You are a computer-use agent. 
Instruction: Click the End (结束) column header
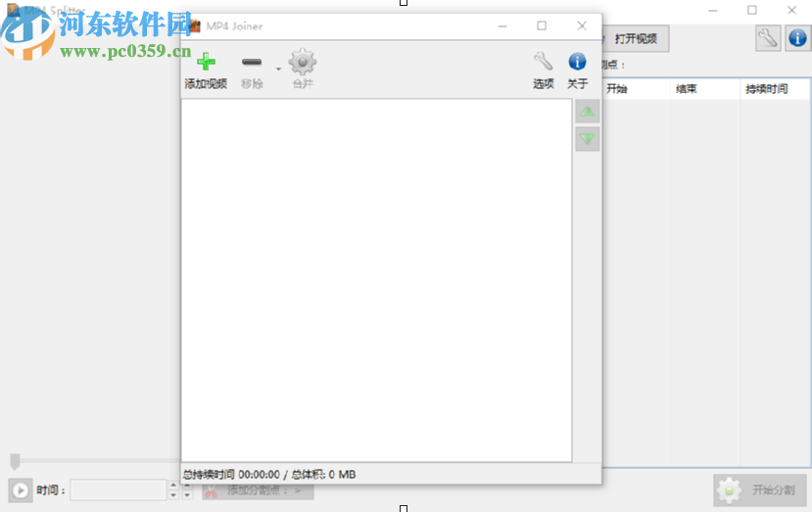[x=705, y=89]
